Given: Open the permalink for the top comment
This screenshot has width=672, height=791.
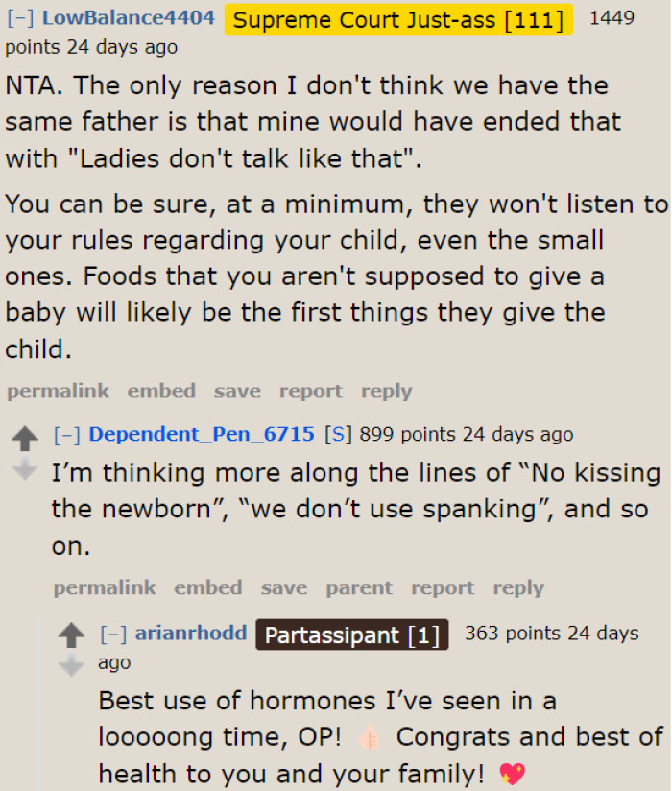Looking at the screenshot, I should [58, 391].
